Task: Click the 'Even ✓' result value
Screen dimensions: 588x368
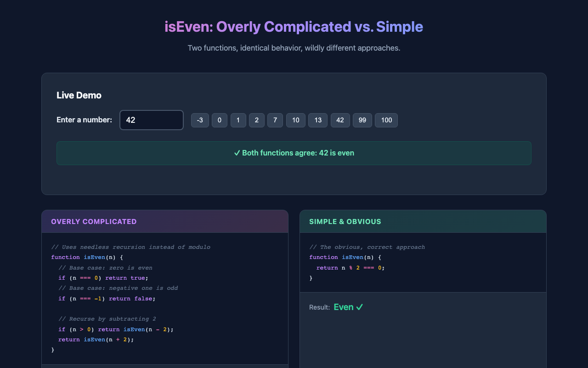Action: [x=348, y=307]
